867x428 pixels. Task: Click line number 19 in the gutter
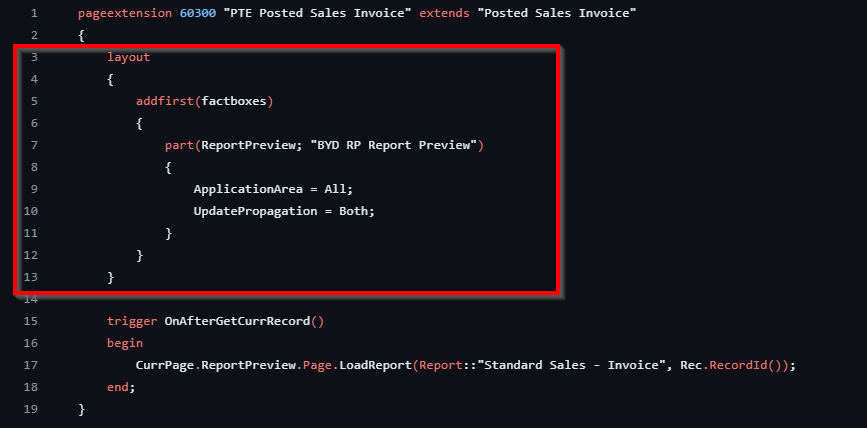pos(33,409)
